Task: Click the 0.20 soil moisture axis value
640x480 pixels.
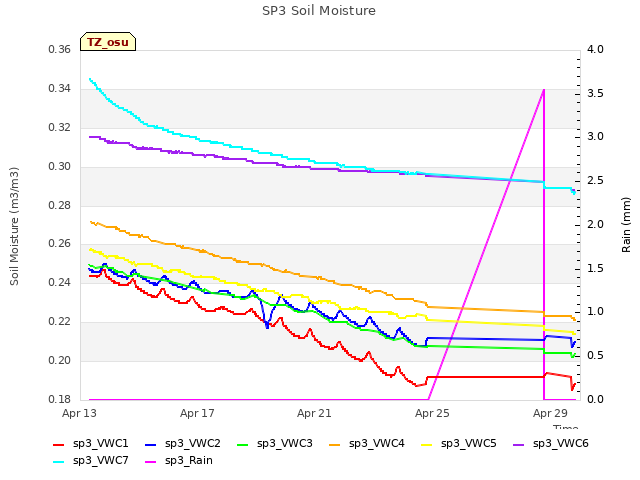Action: pyautogui.click(x=60, y=360)
